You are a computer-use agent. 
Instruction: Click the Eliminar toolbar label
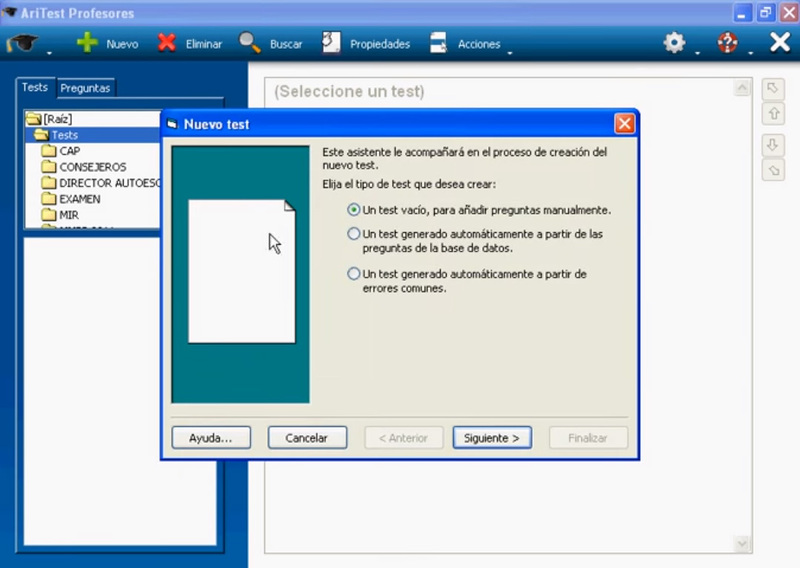(x=204, y=44)
